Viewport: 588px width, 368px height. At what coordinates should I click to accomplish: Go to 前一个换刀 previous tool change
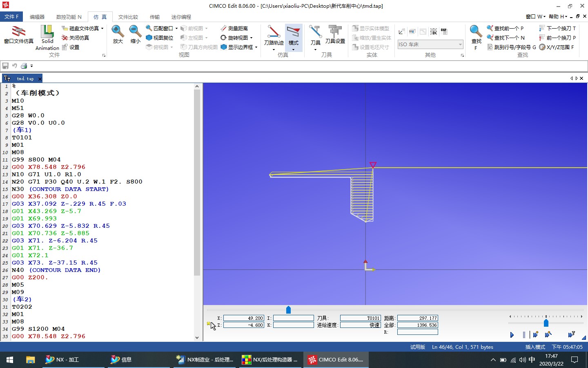pyautogui.click(x=557, y=38)
